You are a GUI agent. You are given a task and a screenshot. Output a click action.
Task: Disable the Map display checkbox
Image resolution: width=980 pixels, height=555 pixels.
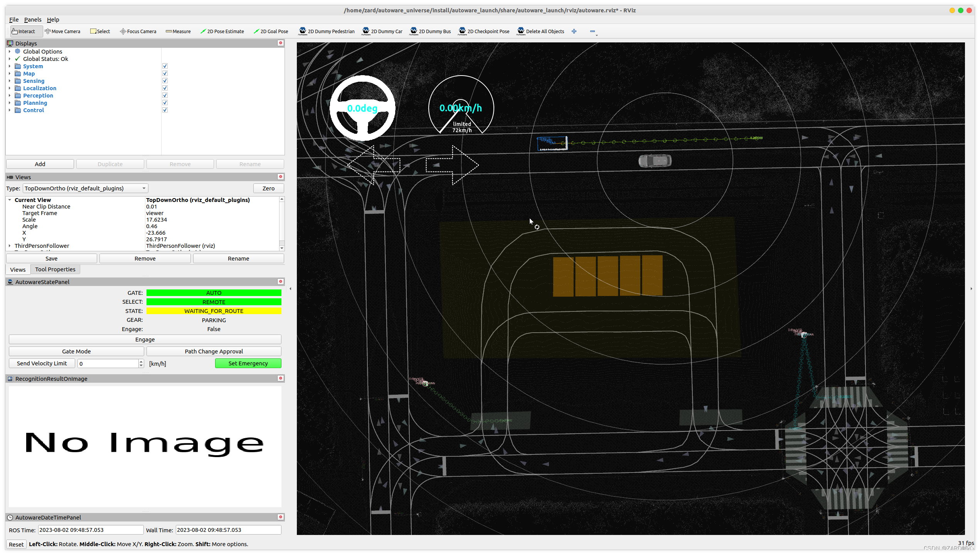[165, 74]
